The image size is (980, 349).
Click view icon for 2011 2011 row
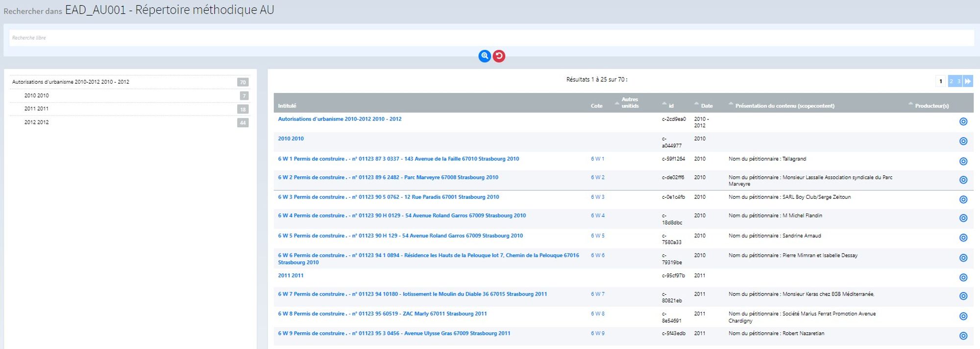click(963, 278)
